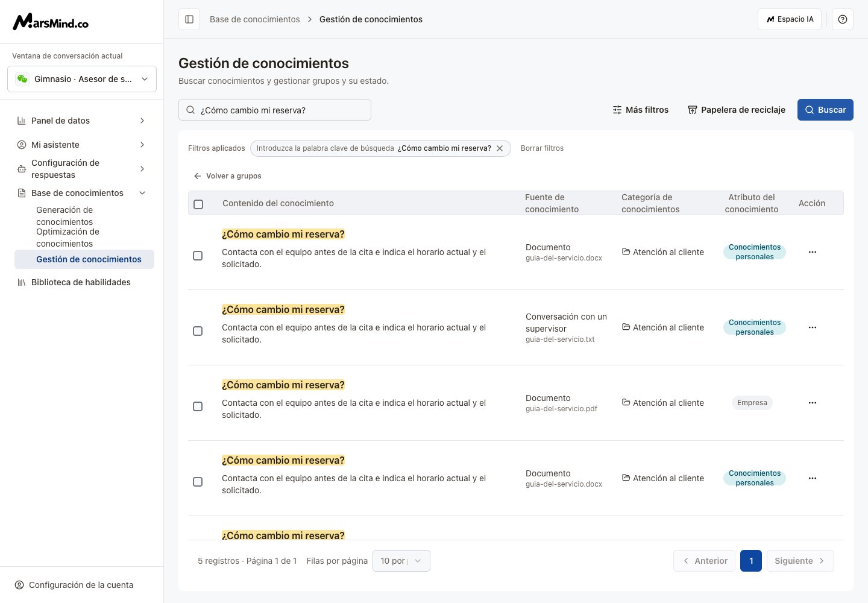The width and height of the screenshot is (868, 603).
Task: Check the row with Empresa attribute
Action: pyautogui.click(x=198, y=406)
